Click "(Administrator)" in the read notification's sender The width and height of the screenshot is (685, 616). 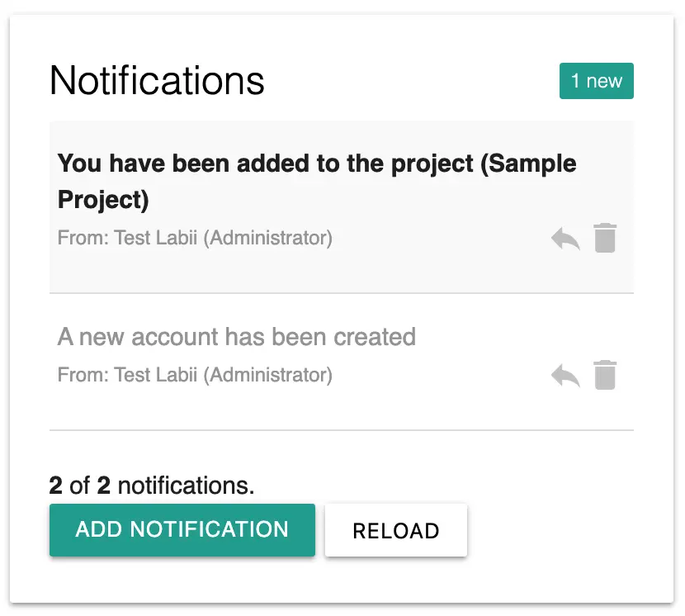click(267, 376)
